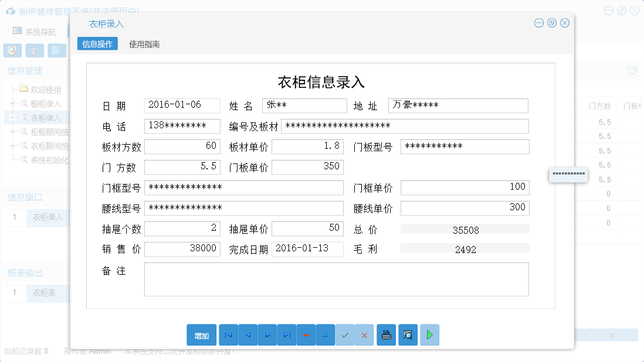Expand the 柜橱期间统 tree branch
This screenshot has width=644, height=362.
click(12, 132)
